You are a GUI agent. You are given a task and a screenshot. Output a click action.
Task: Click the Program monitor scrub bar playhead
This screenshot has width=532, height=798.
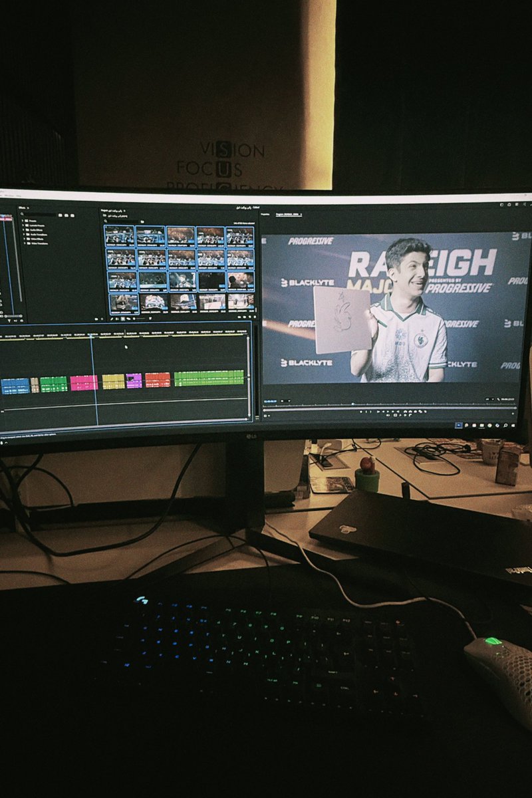[x=352, y=404]
